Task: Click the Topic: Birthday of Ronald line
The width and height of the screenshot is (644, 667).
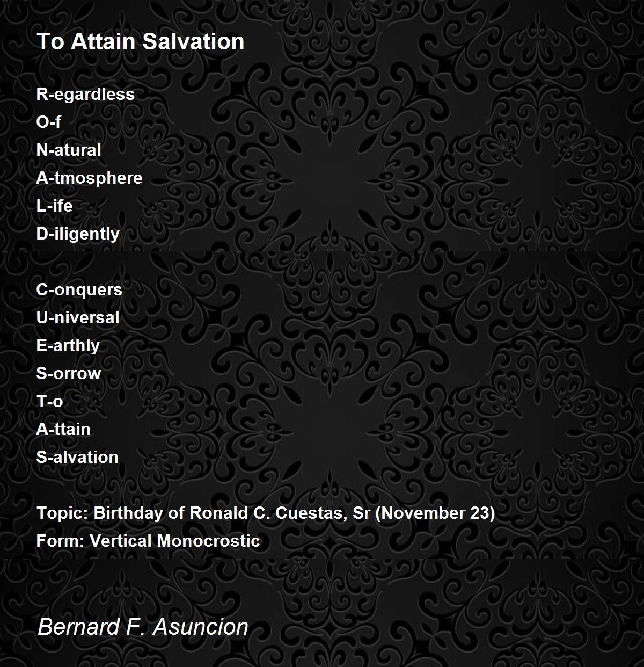Action: click(x=266, y=513)
